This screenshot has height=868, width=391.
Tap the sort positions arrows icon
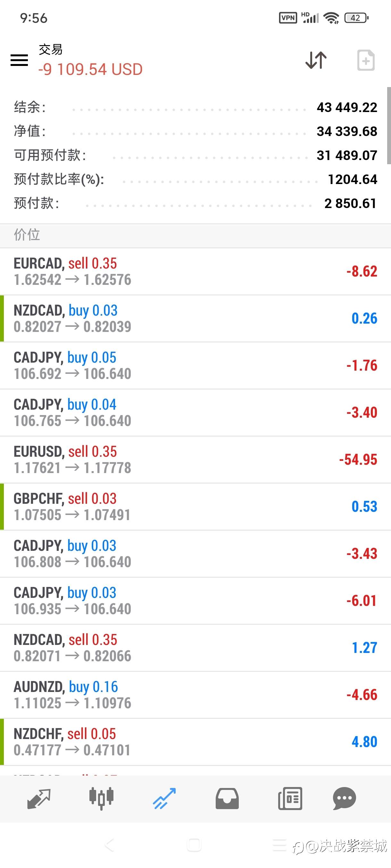coord(316,60)
